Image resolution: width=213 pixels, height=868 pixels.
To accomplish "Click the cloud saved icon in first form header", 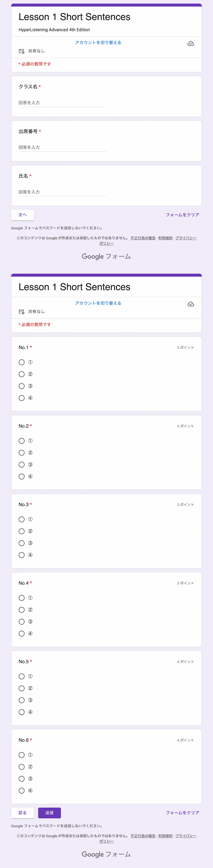I will [x=191, y=43].
